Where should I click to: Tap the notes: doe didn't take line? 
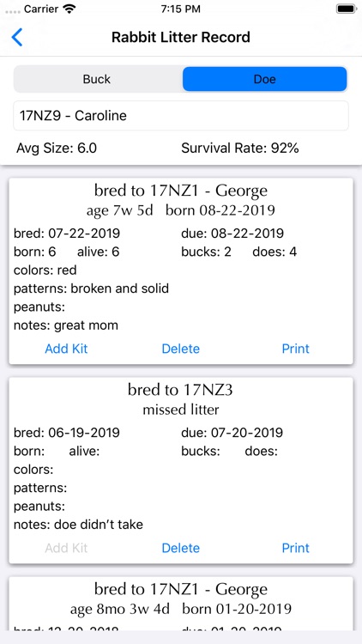[78, 525]
